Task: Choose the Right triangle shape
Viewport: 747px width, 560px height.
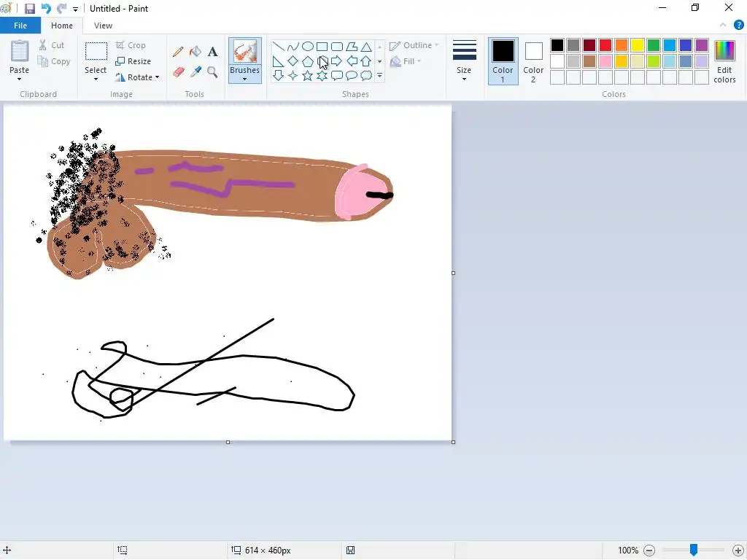Action: click(278, 61)
